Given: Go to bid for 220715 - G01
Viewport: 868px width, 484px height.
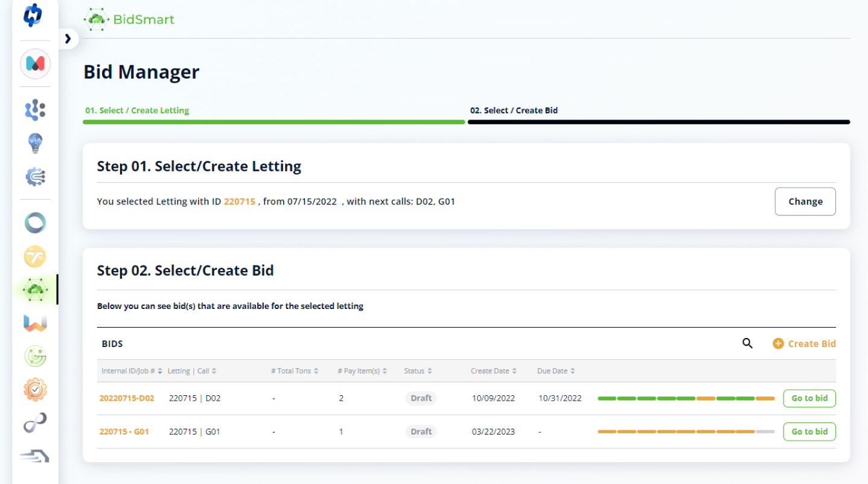Looking at the screenshot, I should coord(809,431).
